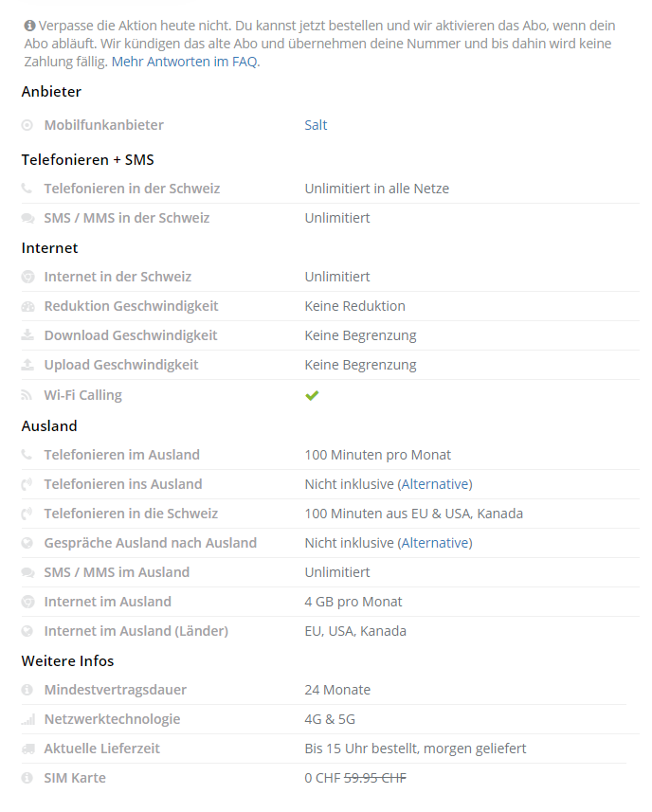
Task: Click 'Alternative' link for Telefonieren ins Ausland
Action: (x=434, y=484)
